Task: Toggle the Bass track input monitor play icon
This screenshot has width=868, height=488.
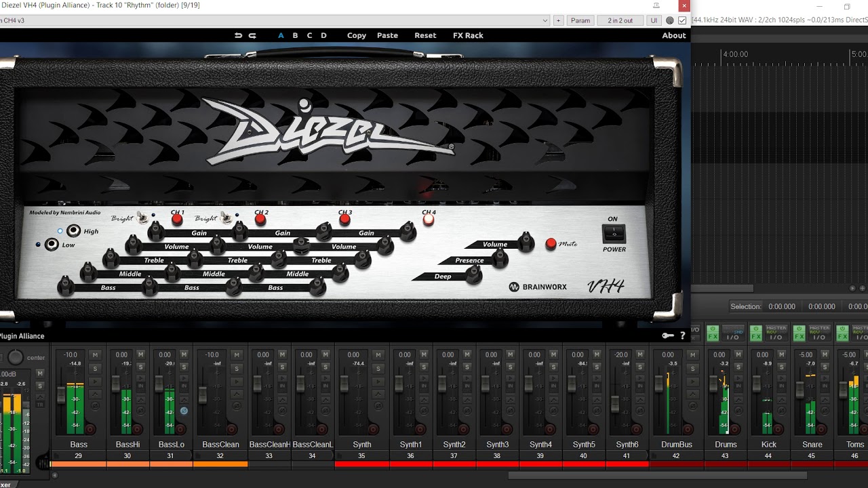Action: (96, 382)
